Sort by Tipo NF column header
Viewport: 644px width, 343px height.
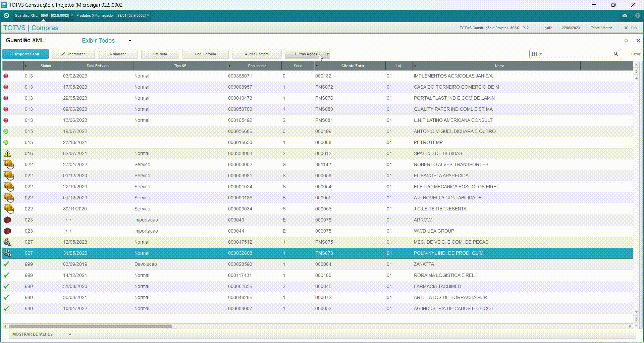(180, 66)
